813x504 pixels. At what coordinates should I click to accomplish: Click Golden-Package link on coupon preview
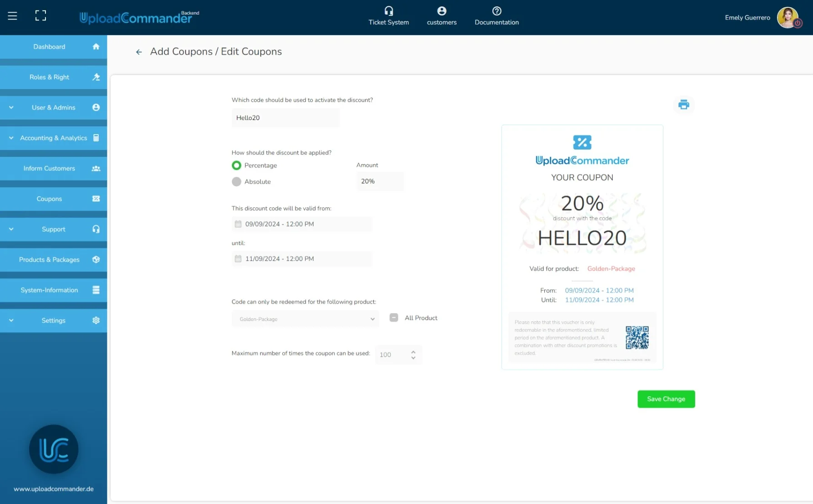(611, 269)
